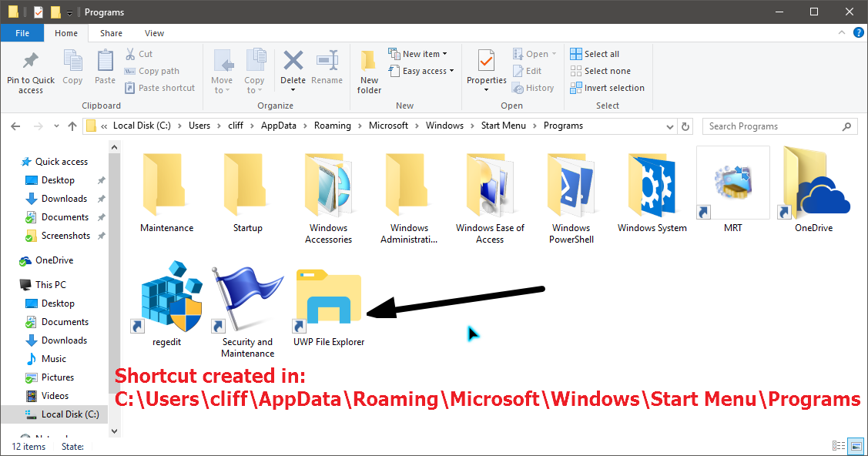Open Recent locations dropdown arrow
This screenshot has width=868, height=456.
coord(56,126)
